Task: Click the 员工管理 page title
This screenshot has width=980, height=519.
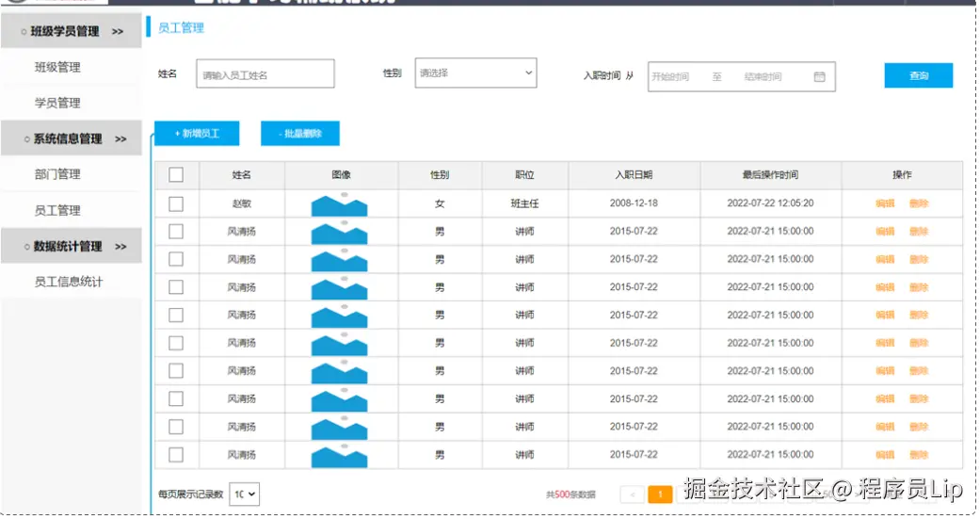Action: (181, 27)
